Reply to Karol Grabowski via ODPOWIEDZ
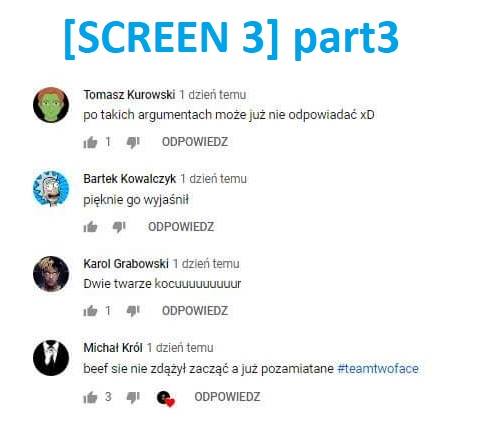The width and height of the screenshot is (483, 435). point(195,311)
